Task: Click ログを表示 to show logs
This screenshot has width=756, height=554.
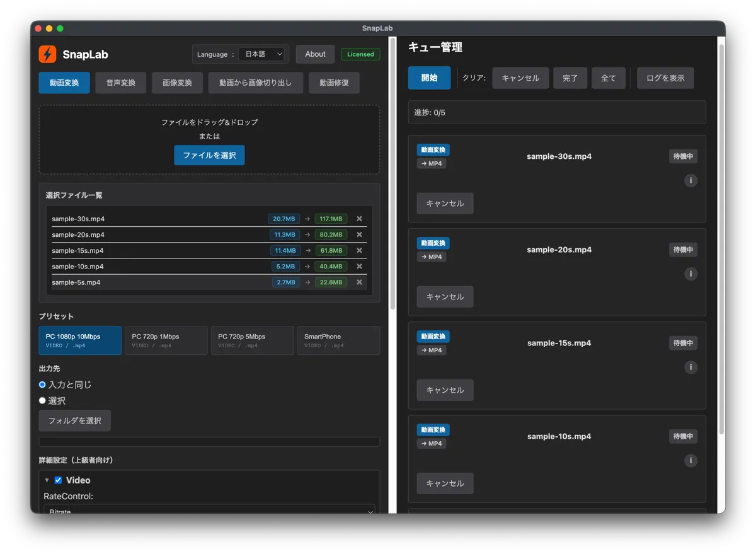Action: pos(665,78)
